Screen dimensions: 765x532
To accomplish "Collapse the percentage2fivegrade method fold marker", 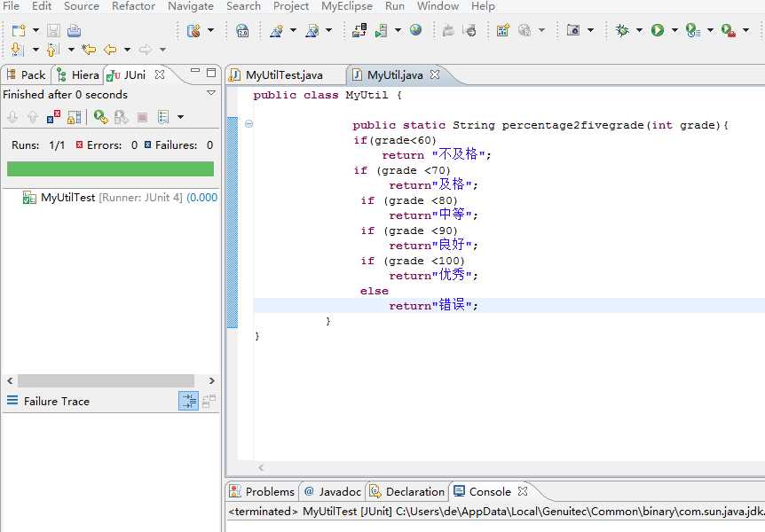I will [248, 124].
